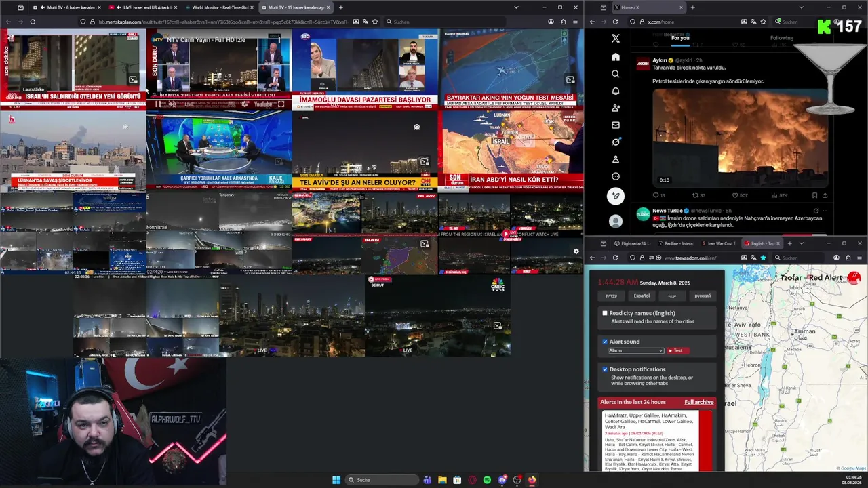Switch site language to Arabic button
This screenshot has width=868, height=488.
point(671,296)
